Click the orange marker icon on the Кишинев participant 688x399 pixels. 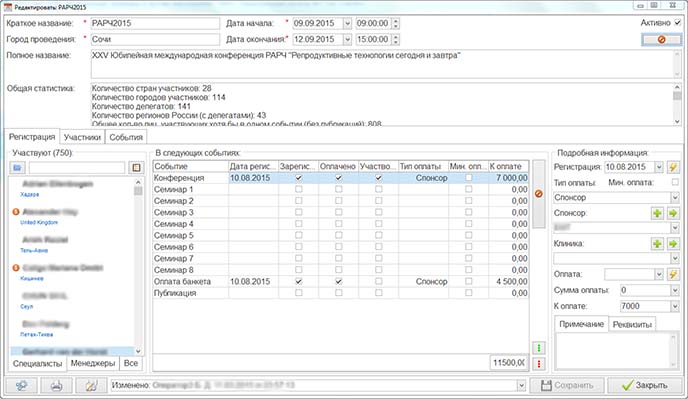pyautogui.click(x=16, y=268)
